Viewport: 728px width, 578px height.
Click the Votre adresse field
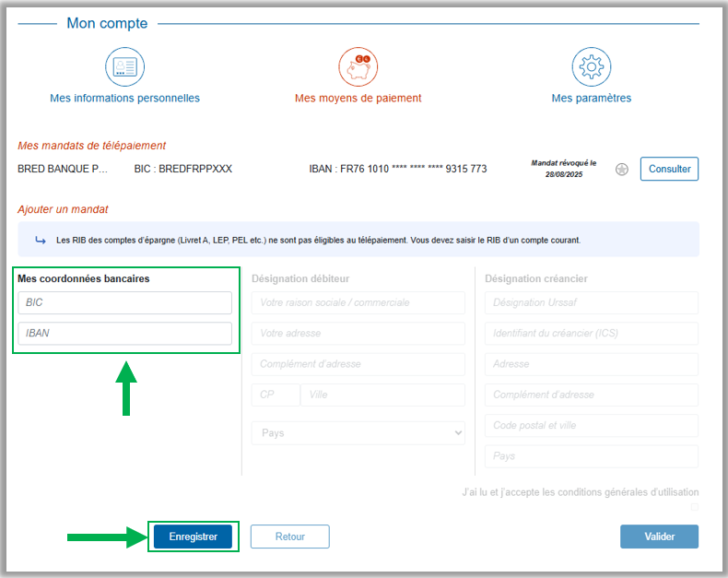click(x=358, y=333)
